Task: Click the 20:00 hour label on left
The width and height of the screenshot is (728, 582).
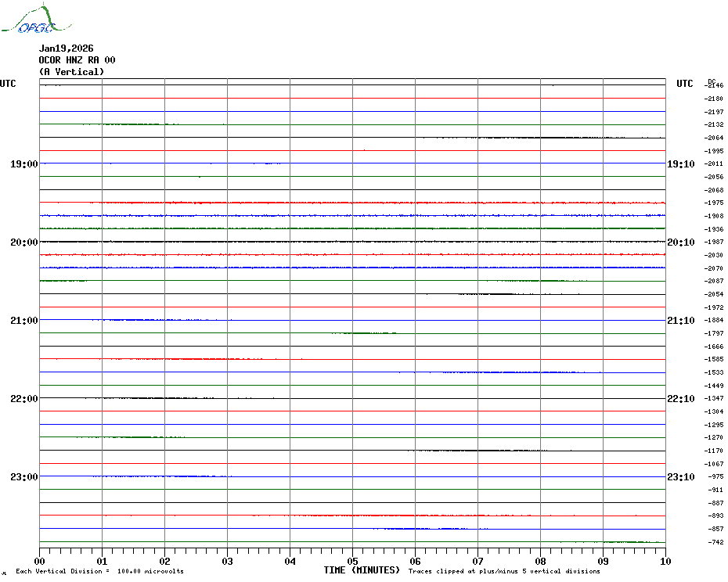Action: [x=23, y=242]
